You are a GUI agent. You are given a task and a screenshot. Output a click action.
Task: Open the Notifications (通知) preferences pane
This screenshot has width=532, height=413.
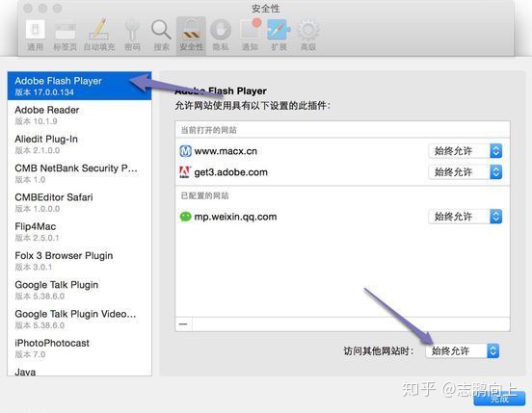click(x=251, y=36)
